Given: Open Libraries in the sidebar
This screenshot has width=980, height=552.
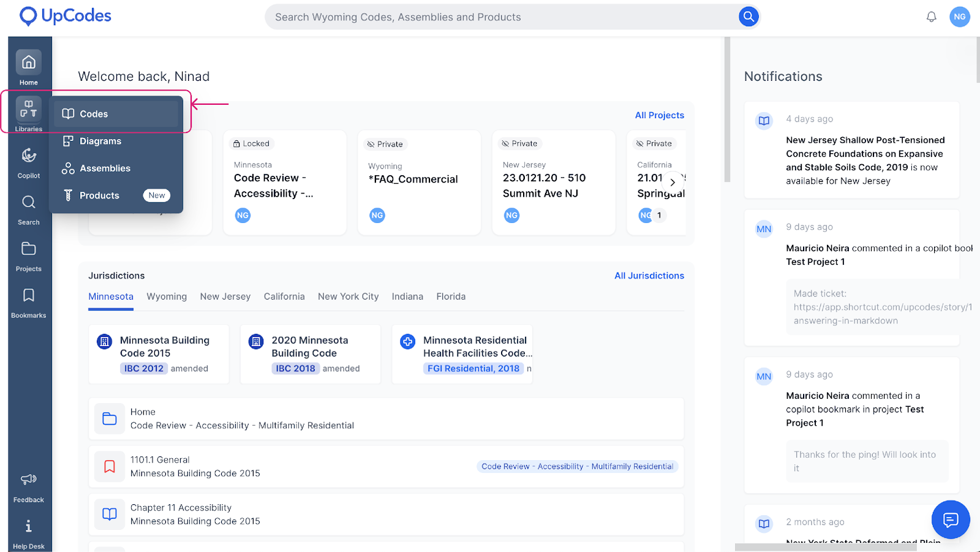Looking at the screenshot, I should [x=29, y=114].
